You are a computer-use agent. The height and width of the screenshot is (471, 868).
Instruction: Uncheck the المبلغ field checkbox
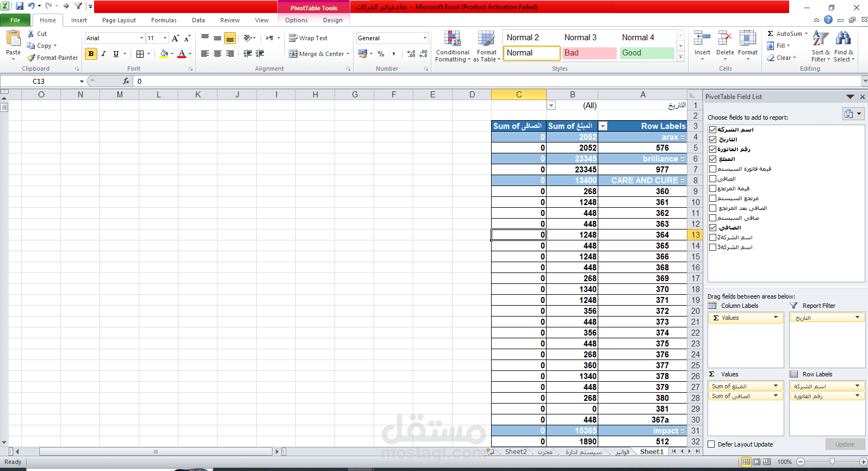pos(712,159)
